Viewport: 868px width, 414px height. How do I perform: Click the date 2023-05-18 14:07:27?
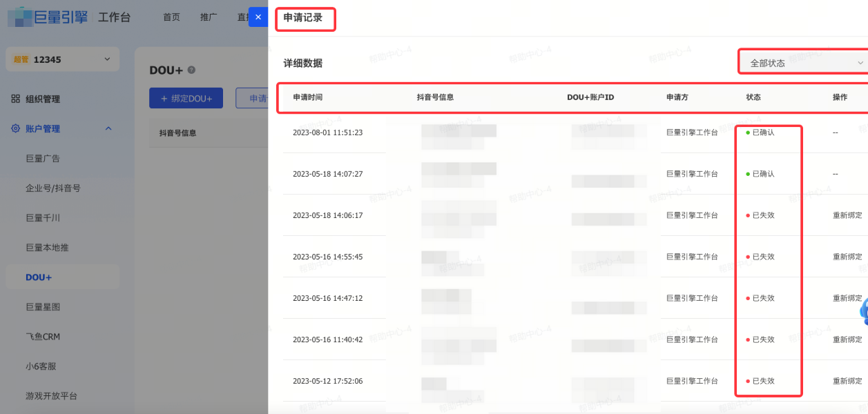coord(327,174)
